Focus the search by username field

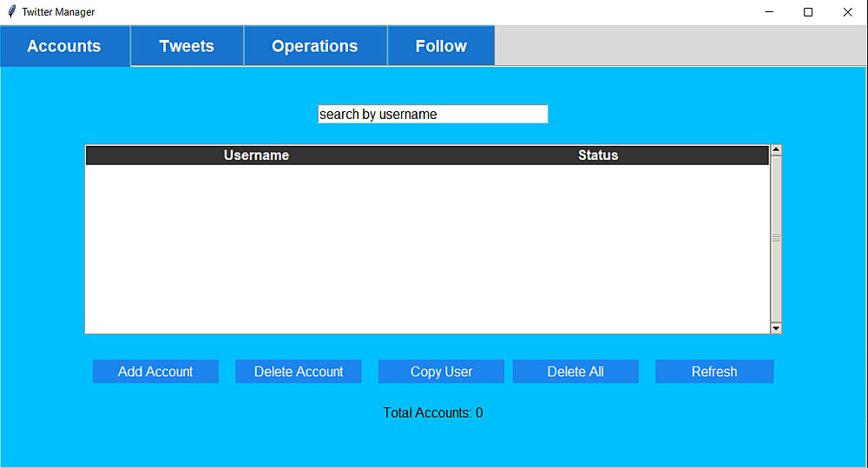click(433, 114)
